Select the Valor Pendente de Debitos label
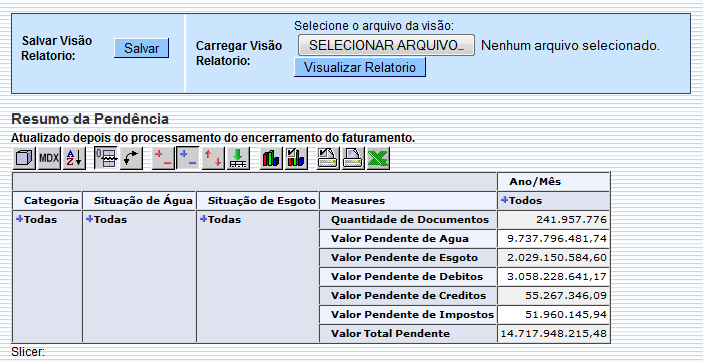 (x=408, y=277)
